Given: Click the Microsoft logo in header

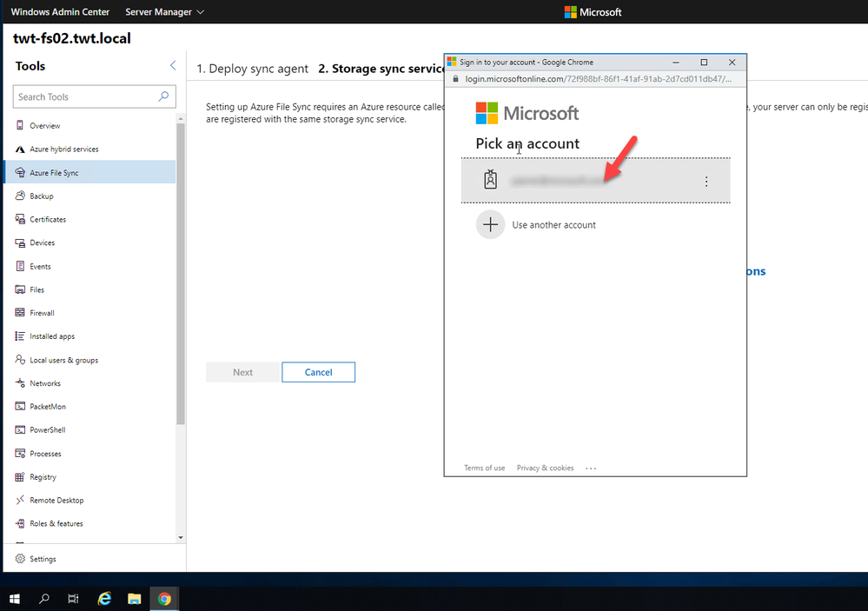Looking at the screenshot, I should [x=593, y=11].
